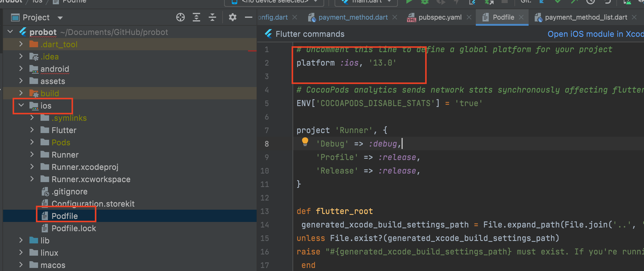Click the locate/select opened file icon
This screenshot has height=271, width=644.
tap(180, 17)
